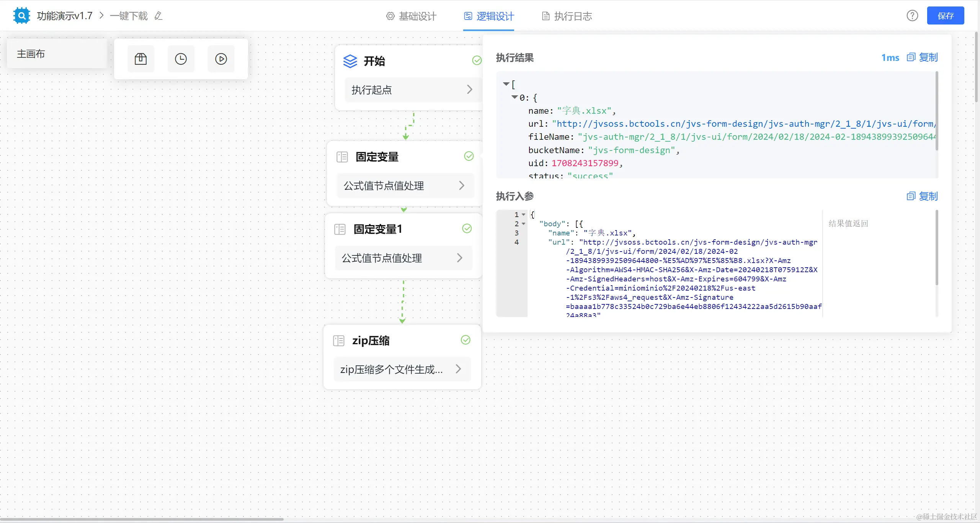Expand the 执行起点 row chevron
980x523 pixels.
tap(469, 90)
